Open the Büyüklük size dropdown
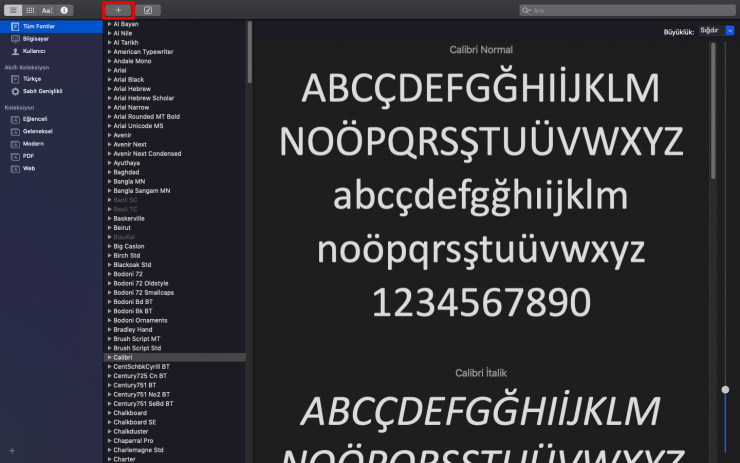This screenshot has width=740, height=463. pyautogui.click(x=716, y=30)
